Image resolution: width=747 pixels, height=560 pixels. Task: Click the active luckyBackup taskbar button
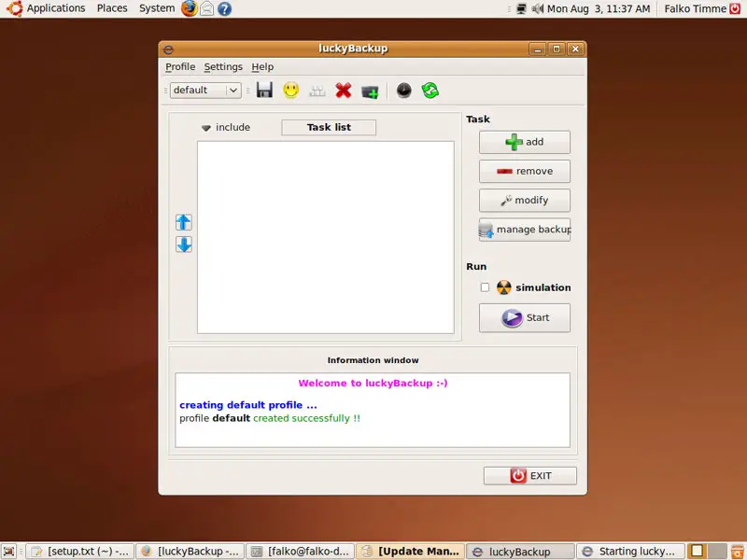520,552
